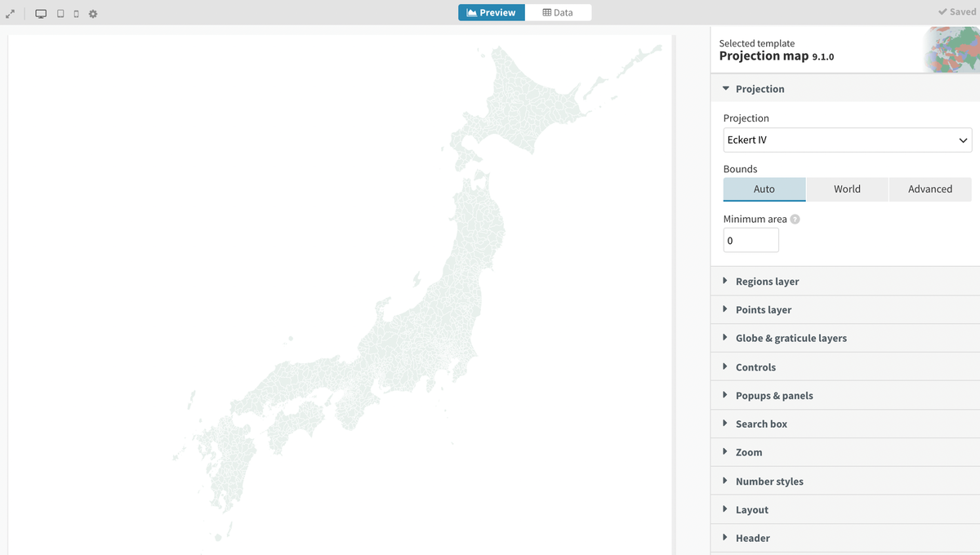Expand Globe & graticule layers section
This screenshot has height=555, width=980.
coord(845,339)
